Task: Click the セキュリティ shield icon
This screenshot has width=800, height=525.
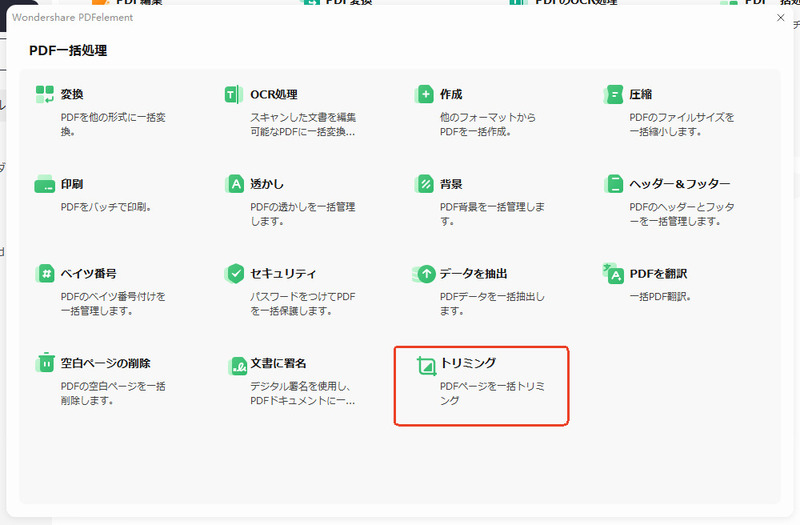Action: 235,274
